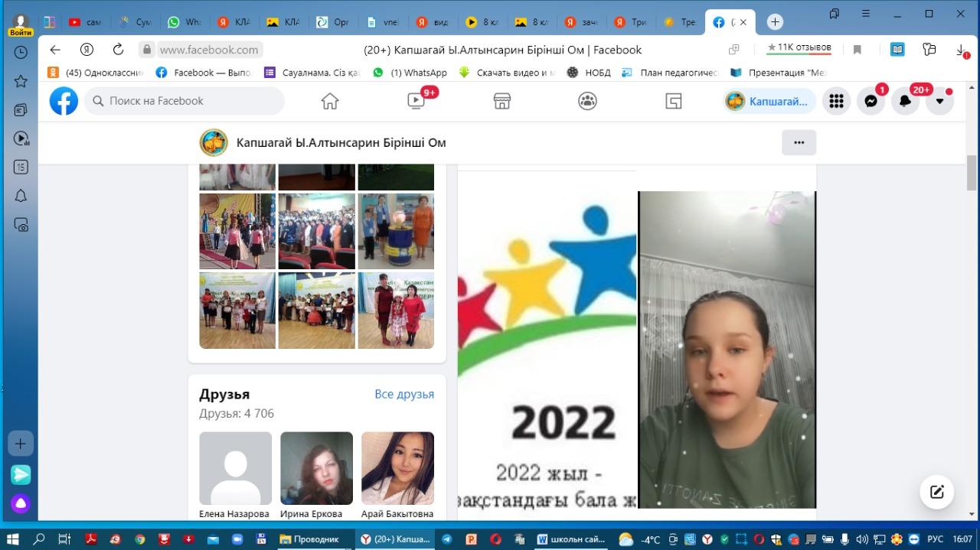This screenshot has height=550, width=980.
Task: Open Facebook Groups icon
Action: pyautogui.click(x=587, y=101)
